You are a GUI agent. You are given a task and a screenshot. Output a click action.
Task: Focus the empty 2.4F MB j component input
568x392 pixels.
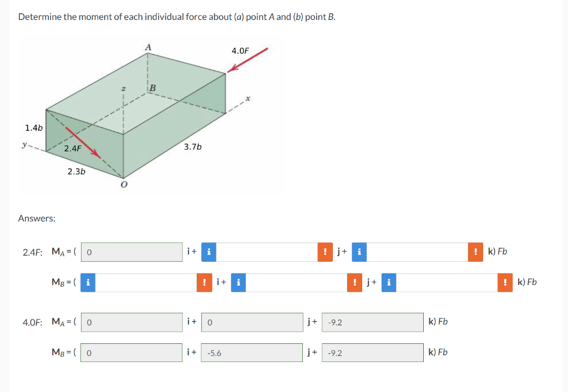(296, 283)
